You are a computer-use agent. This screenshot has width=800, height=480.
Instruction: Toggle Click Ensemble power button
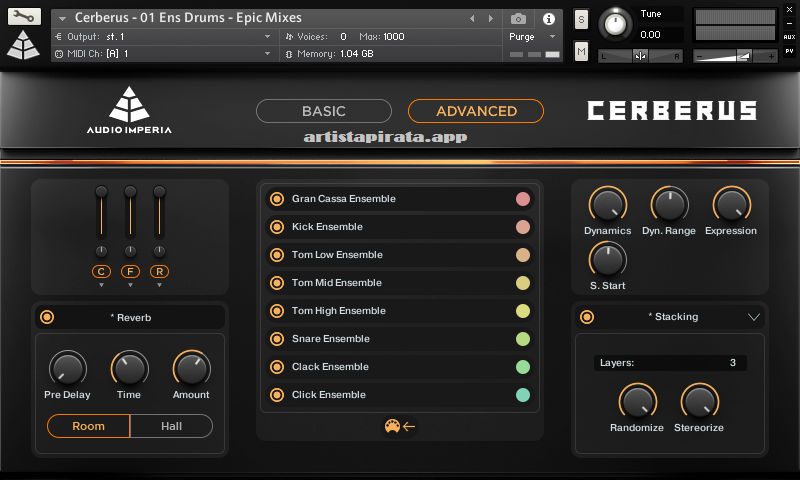click(x=277, y=395)
